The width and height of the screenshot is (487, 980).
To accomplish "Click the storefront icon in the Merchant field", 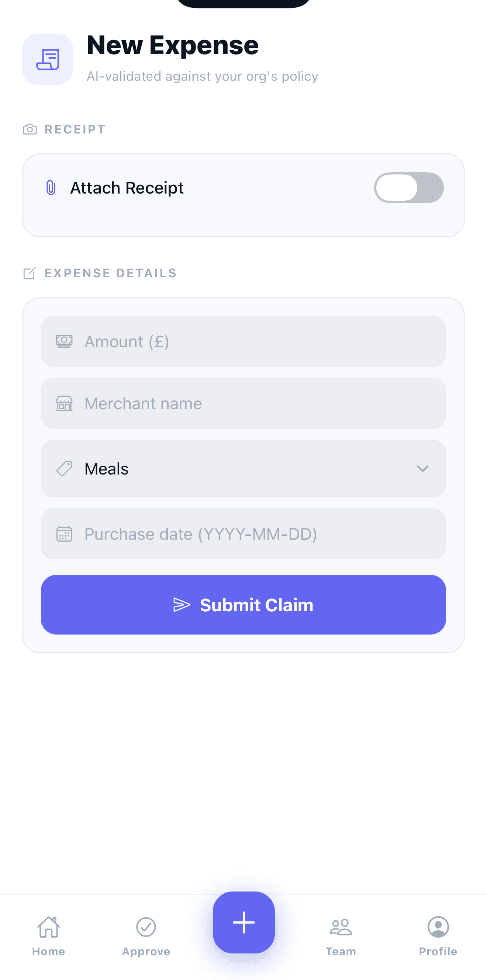I will pos(64,403).
